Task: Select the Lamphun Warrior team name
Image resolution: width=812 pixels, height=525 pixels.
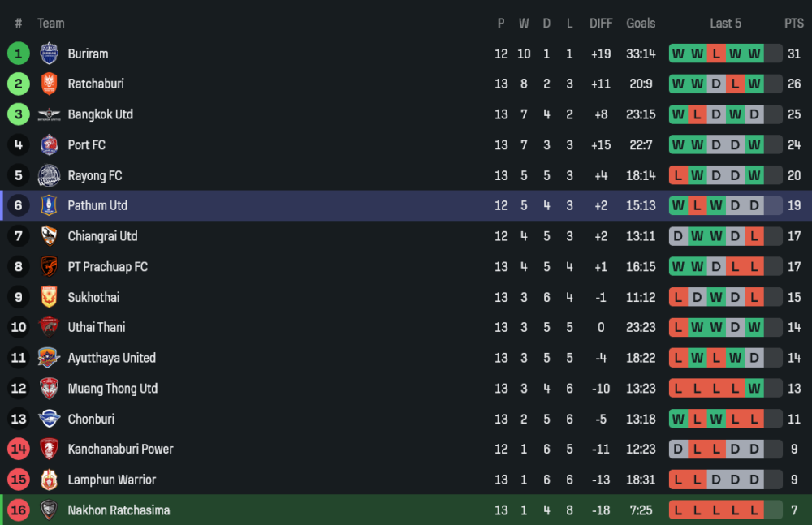Action: pos(111,480)
